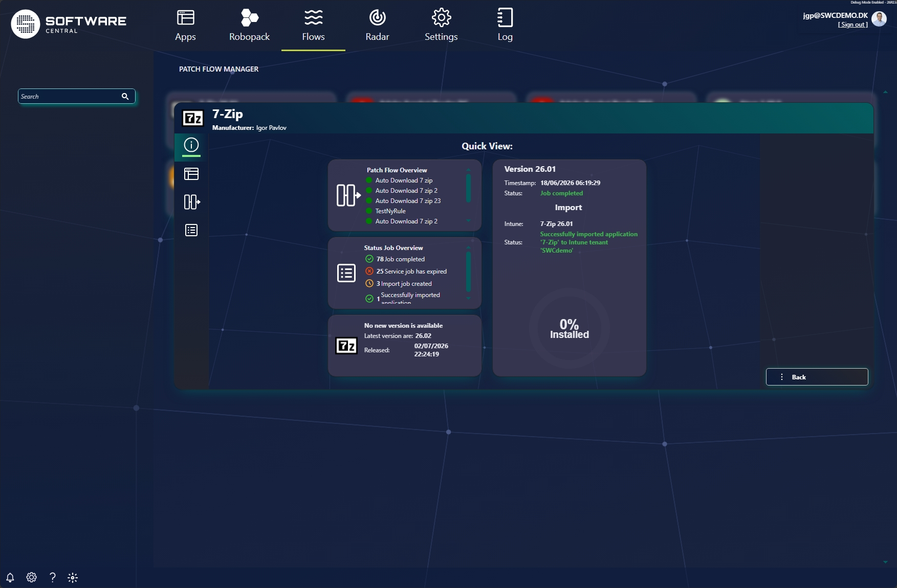Open the bottom-left settings gear icon
The width and height of the screenshot is (897, 588).
point(31,577)
